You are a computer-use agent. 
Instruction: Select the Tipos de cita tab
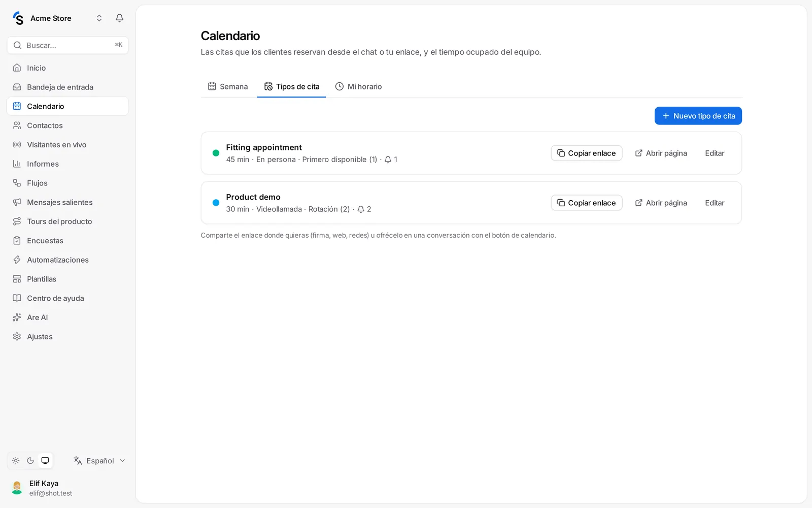[292, 86]
